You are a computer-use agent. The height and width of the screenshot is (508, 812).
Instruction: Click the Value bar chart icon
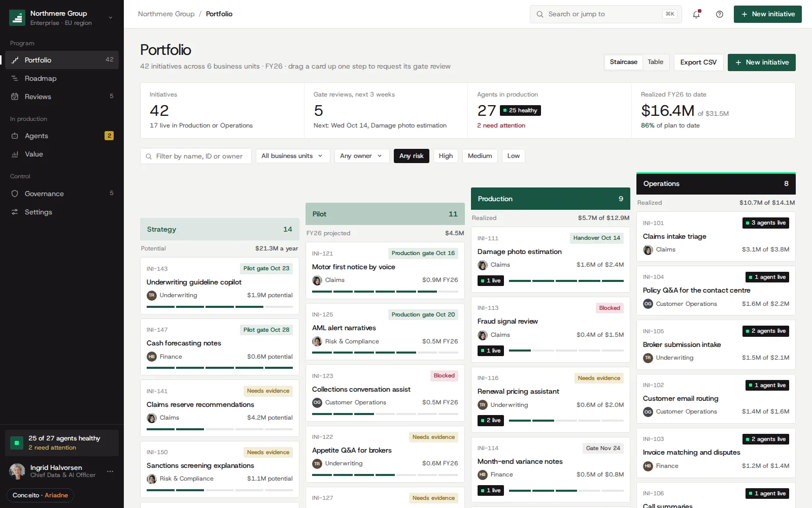click(15, 154)
